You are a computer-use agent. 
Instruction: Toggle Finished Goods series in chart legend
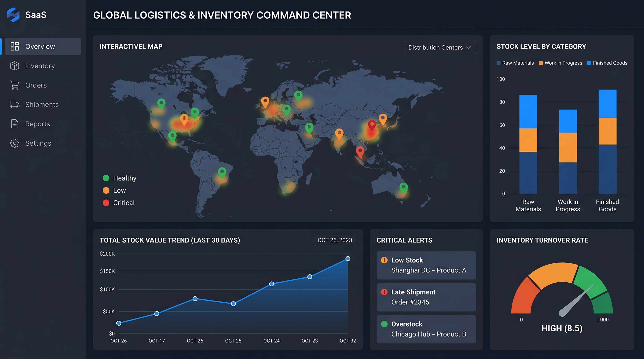607,63
